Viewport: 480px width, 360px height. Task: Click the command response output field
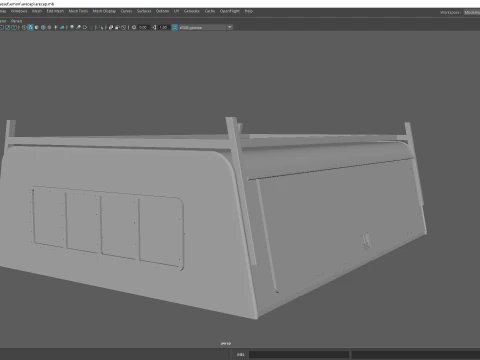[x=416, y=354]
